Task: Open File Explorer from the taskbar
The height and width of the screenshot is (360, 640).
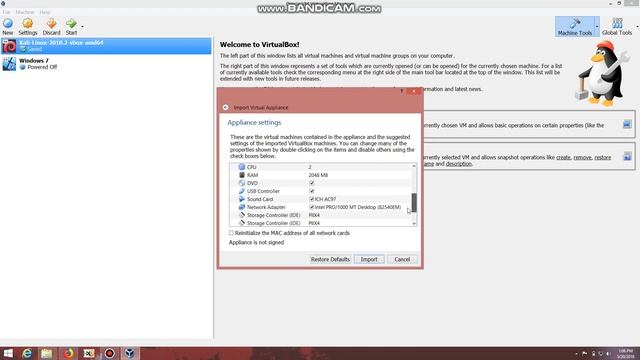Action: (47, 353)
